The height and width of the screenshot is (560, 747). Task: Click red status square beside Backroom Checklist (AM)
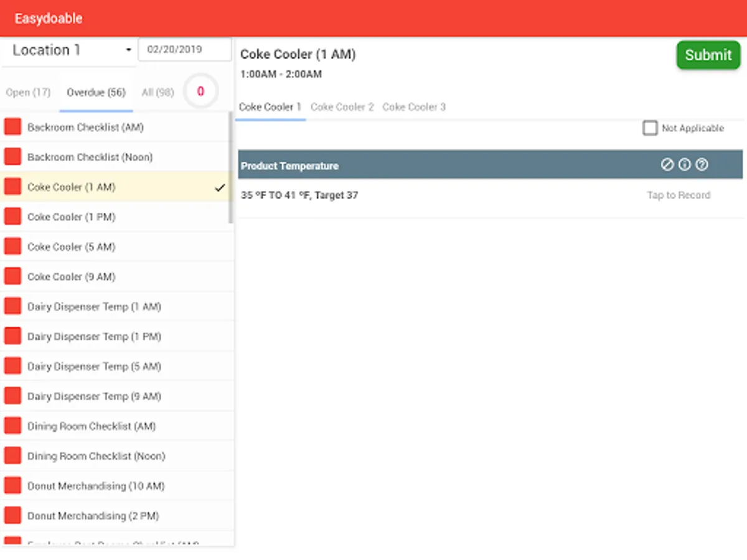tap(12, 127)
